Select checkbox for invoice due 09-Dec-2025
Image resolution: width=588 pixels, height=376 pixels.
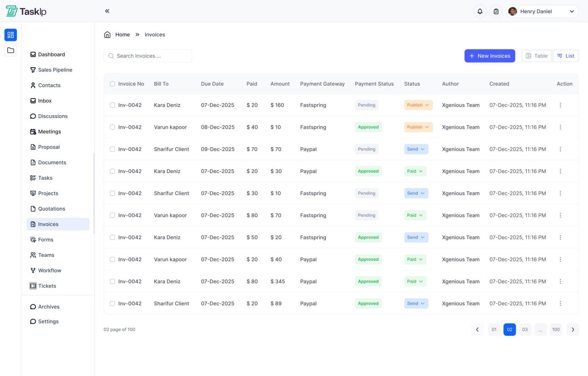tap(113, 149)
